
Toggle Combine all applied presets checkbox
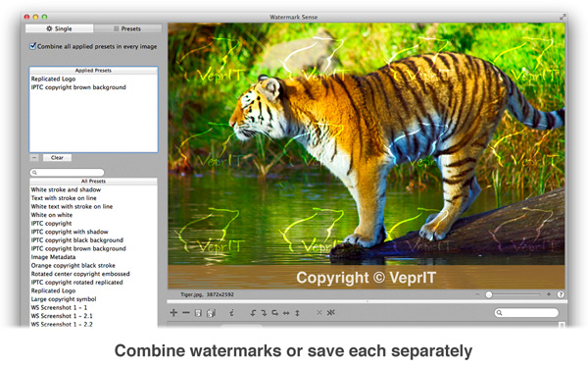[33, 46]
